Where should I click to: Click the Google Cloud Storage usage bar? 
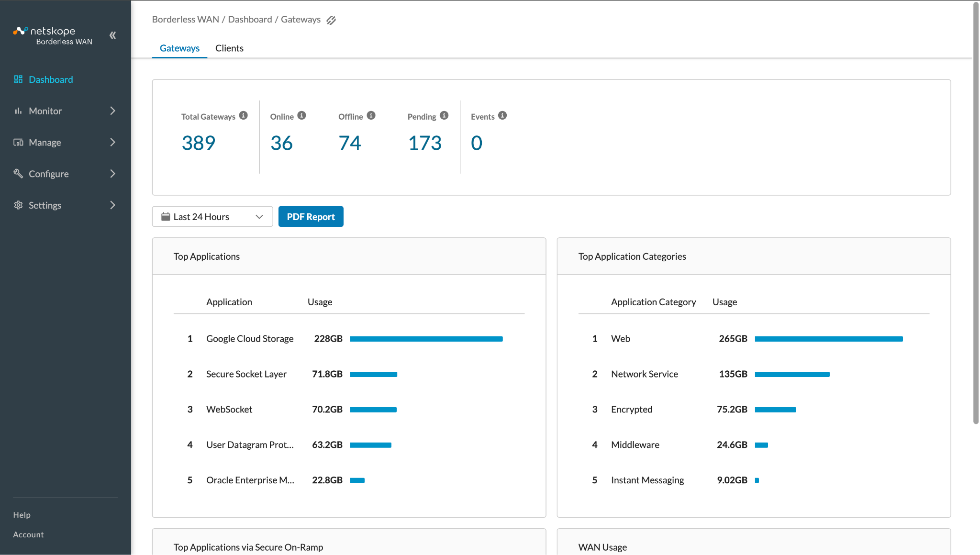[x=426, y=339]
